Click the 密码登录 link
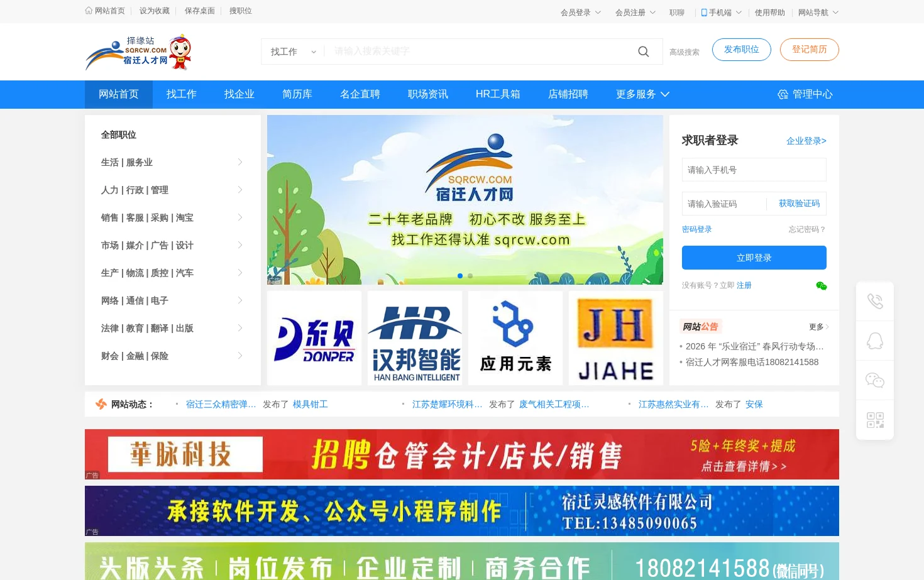The width and height of the screenshot is (924, 580). coord(697,229)
